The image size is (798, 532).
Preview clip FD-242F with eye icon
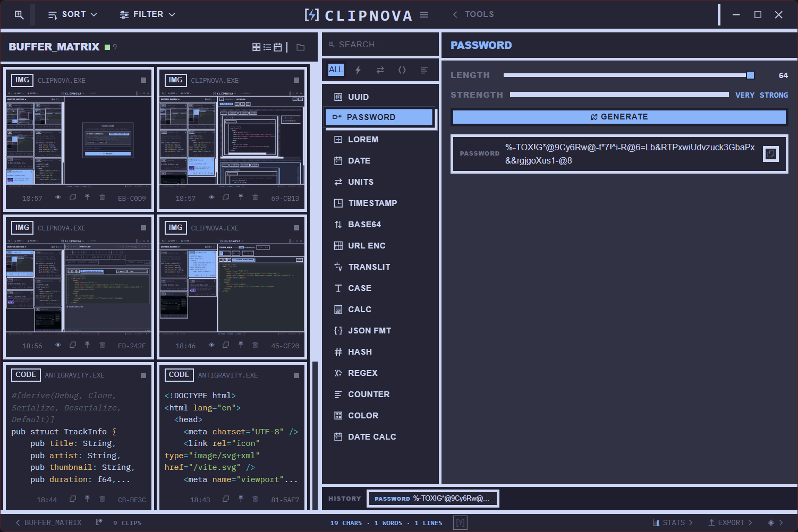tap(58, 345)
